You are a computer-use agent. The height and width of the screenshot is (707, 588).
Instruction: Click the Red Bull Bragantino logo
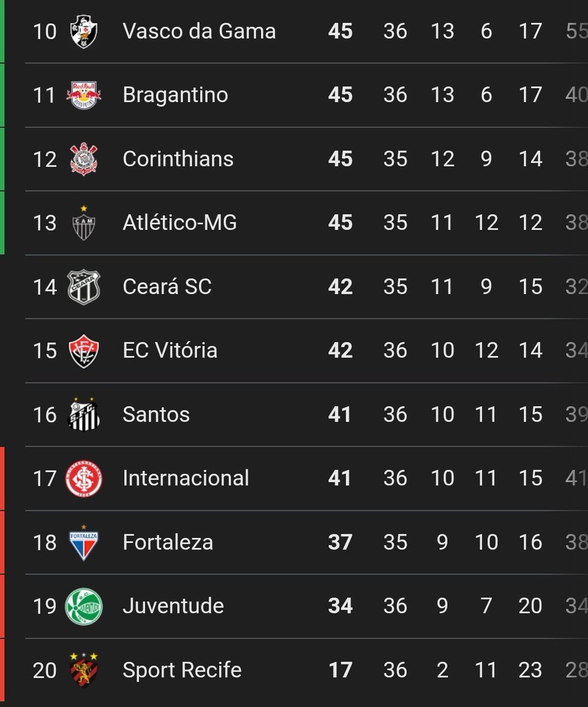tap(84, 95)
